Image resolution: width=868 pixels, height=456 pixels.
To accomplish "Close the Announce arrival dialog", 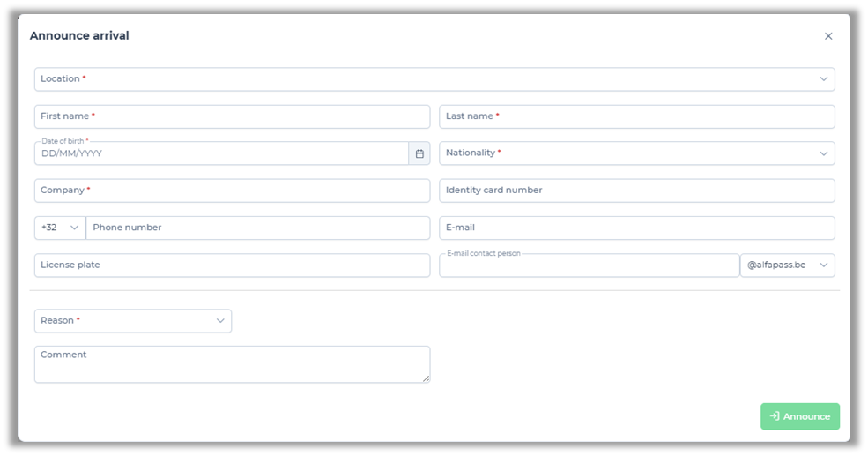I will tap(828, 36).
